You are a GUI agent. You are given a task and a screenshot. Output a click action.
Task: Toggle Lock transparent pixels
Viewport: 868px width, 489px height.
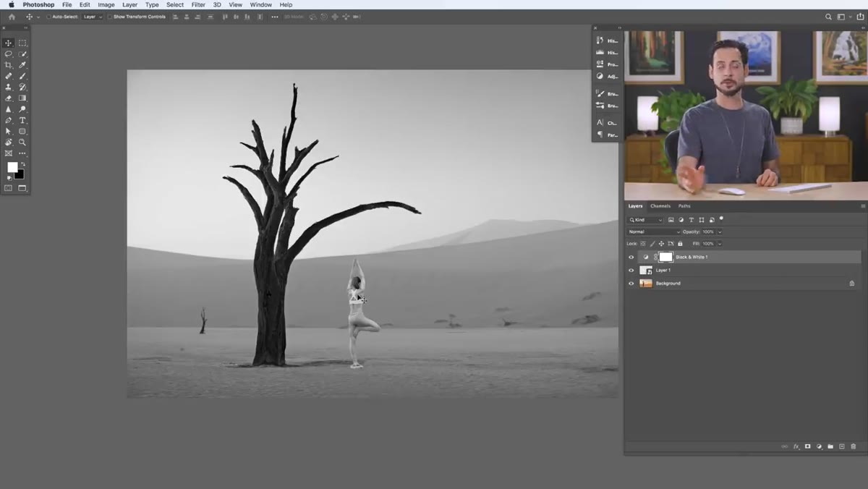tap(643, 244)
